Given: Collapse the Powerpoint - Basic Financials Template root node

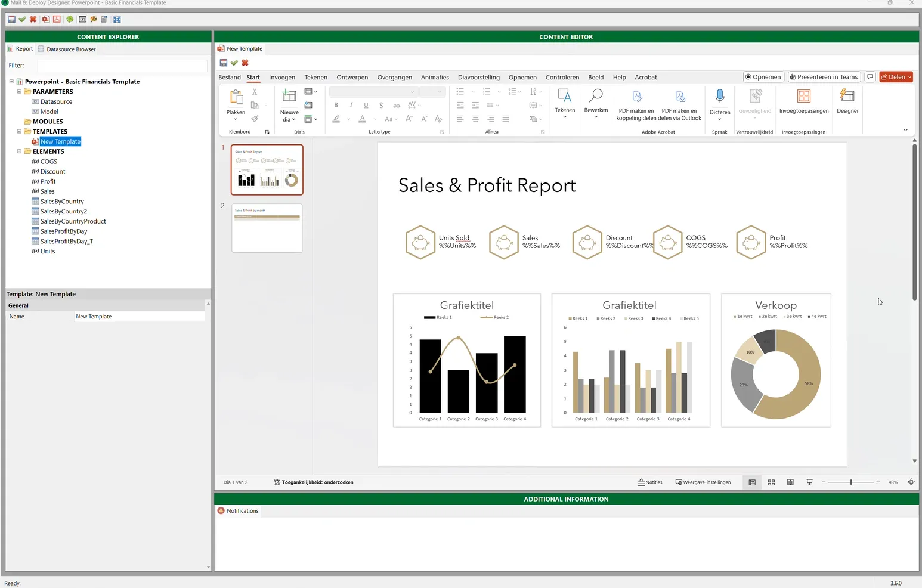Looking at the screenshot, I should pyautogui.click(x=11, y=82).
